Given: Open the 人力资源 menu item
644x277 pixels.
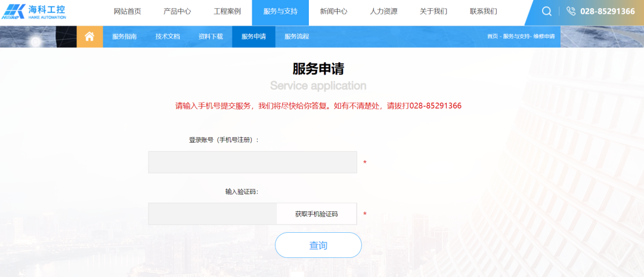Looking at the screenshot, I should (383, 11).
